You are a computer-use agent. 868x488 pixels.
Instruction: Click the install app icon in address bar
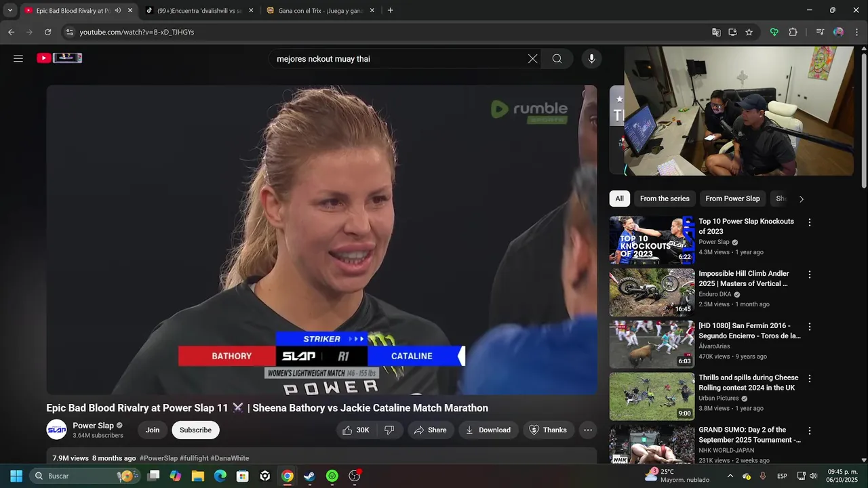pyautogui.click(x=732, y=32)
